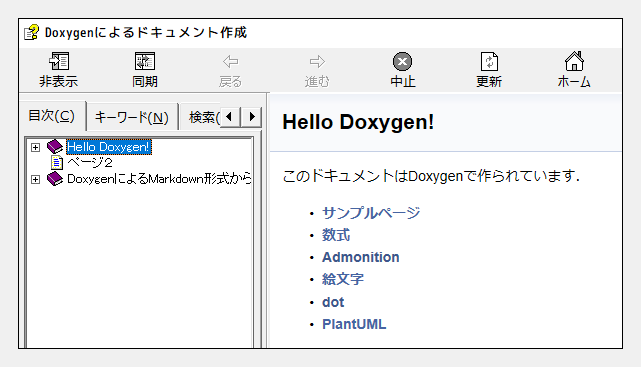Stop loading with the 中止 icon

(x=403, y=62)
